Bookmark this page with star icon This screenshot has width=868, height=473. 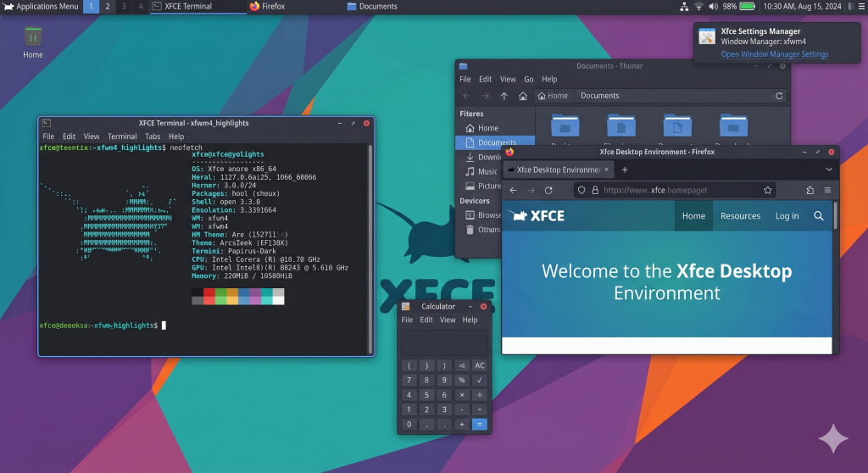[767, 190]
